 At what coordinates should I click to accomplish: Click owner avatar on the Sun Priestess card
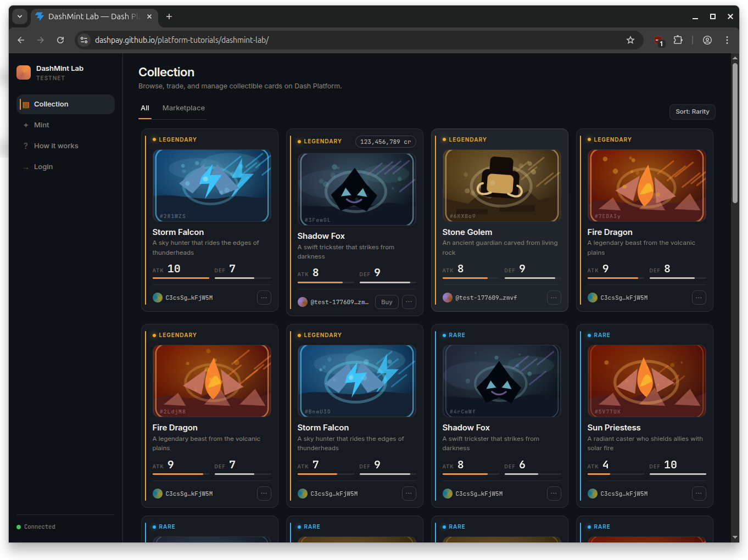[x=593, y=494]
